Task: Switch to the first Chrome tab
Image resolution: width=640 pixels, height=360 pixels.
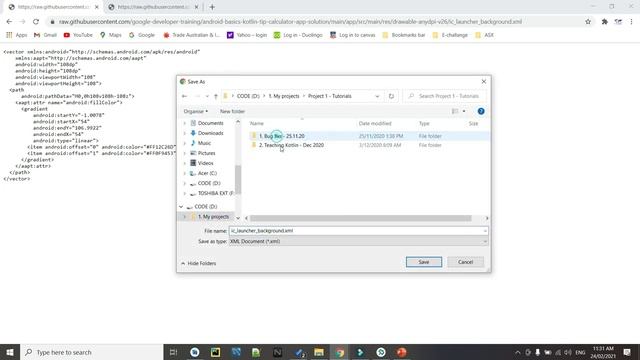Action: tap(53, 7)
